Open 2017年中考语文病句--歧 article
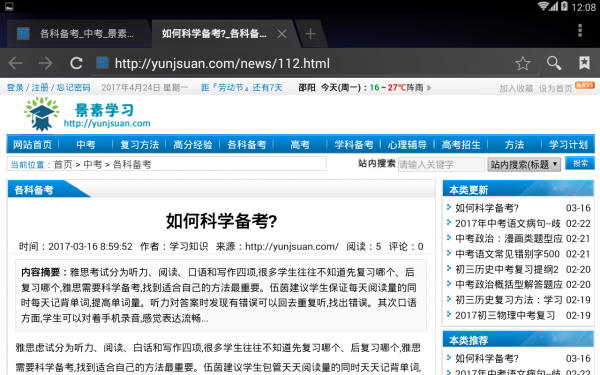 pyautogui.click(x=508, y=223)
